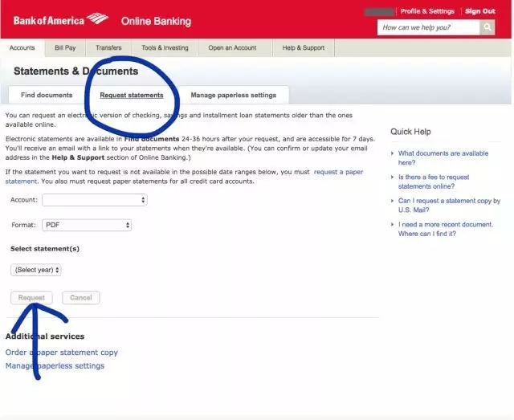
Task: Click the search magnifier icon
Action: point(487,27)
